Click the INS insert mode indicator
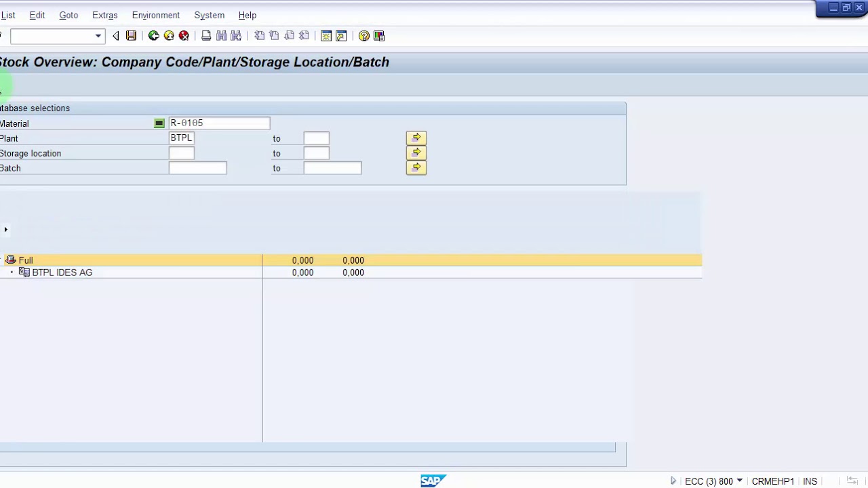868x488 pixels. 810,481
